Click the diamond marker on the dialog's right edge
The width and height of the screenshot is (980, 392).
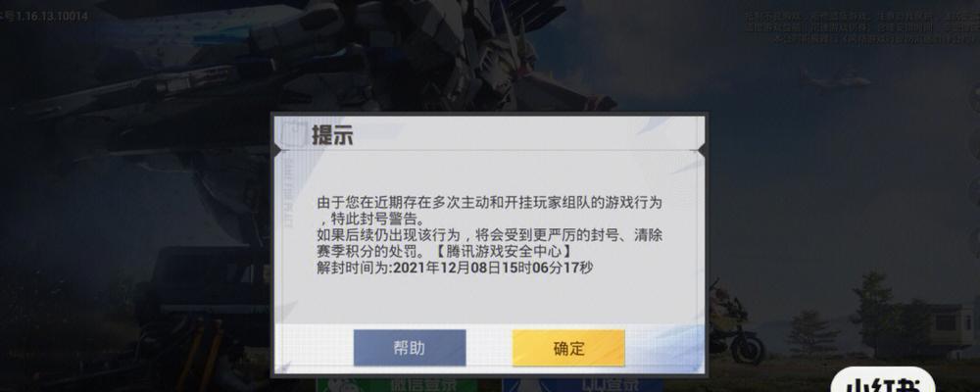pyautogui.click(x=703, y=151)
